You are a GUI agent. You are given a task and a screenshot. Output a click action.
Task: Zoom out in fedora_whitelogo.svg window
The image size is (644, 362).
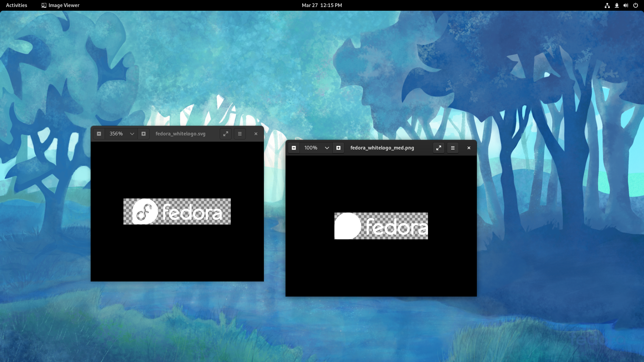[x=99, y=134]
